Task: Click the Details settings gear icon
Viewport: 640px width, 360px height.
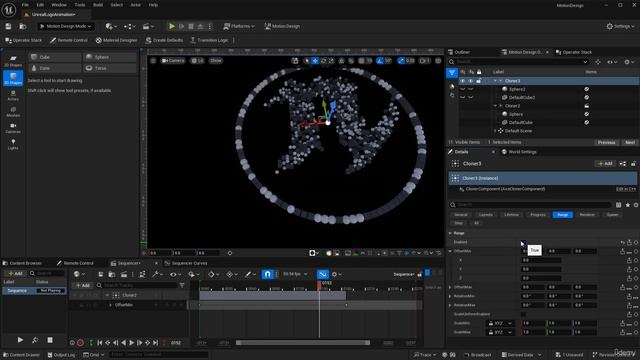Action: pyautogui.click(x=636, y=205)
